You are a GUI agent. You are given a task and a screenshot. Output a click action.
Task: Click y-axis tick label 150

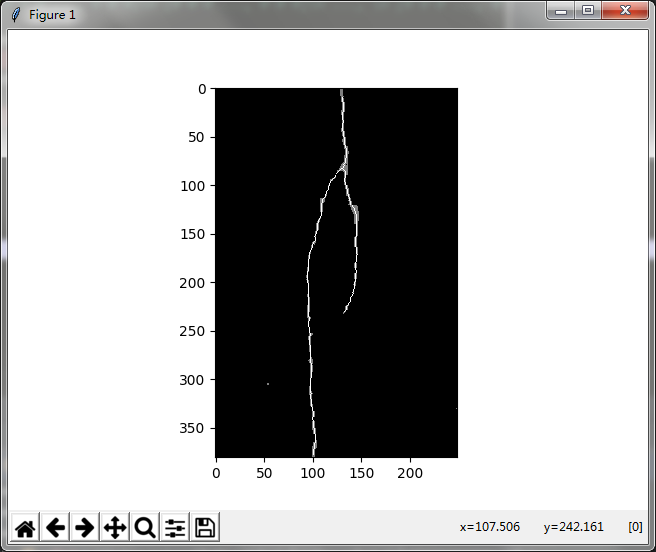pyautogui.click(x=192, y=234)
